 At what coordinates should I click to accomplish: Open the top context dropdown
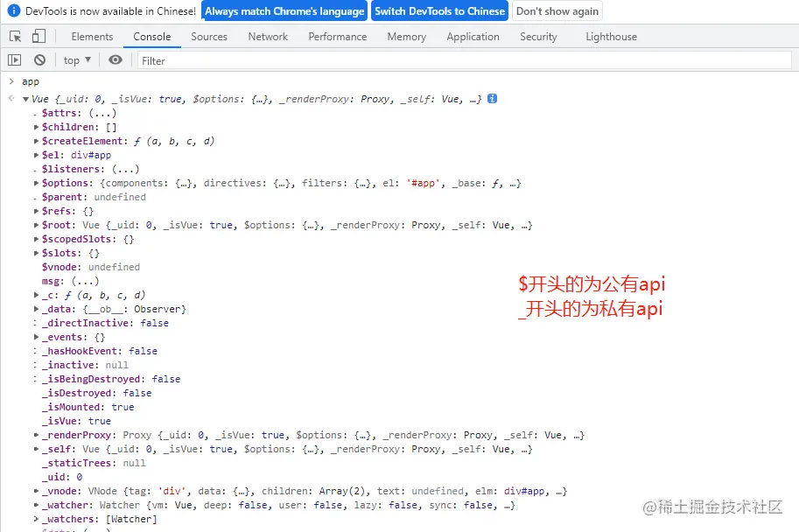[77, 60]
